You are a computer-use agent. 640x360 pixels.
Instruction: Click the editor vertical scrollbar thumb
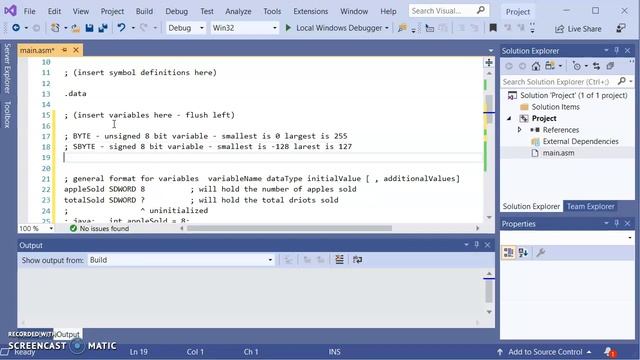489,110
